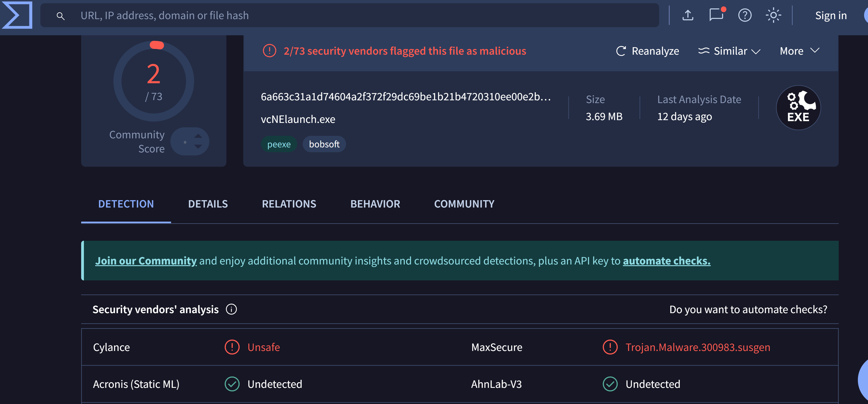Click the bobsoft tag
Screen dimensions: 868x404
[324, 144]
